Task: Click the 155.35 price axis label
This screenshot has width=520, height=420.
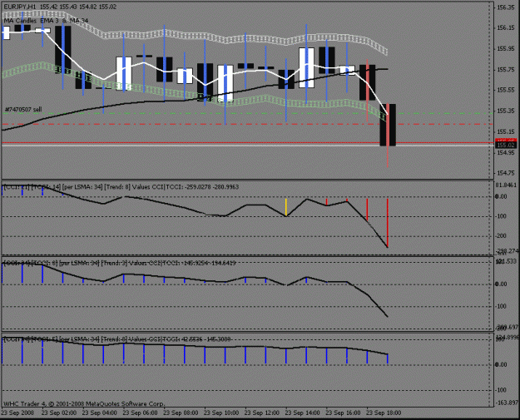Action: pos(505,111)
